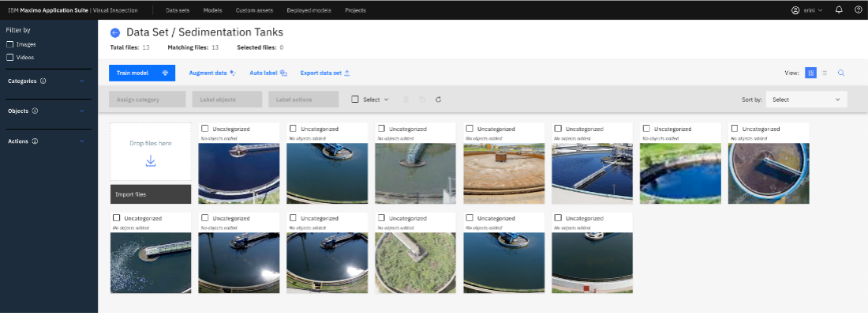Go to Deployed models menu
The height and width of the screenshot is (316, 868).
coord(309,10)
